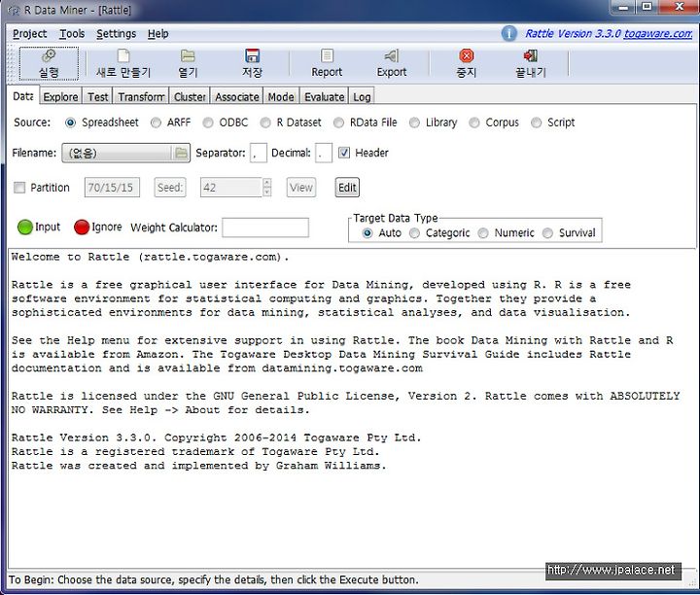Open the togaware.com link

tap(657, 33)
